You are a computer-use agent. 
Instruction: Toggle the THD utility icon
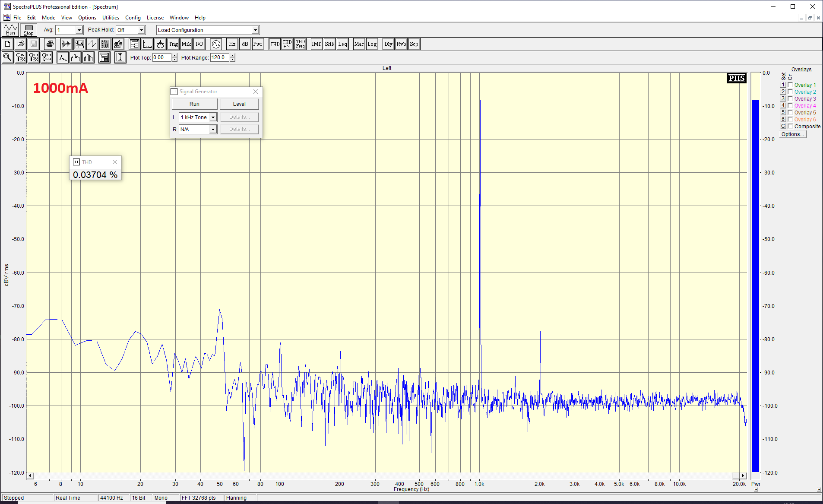point(275,44)
